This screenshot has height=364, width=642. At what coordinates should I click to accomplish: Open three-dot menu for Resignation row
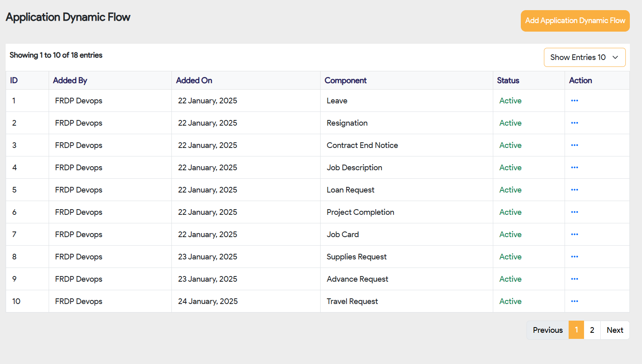574,123
